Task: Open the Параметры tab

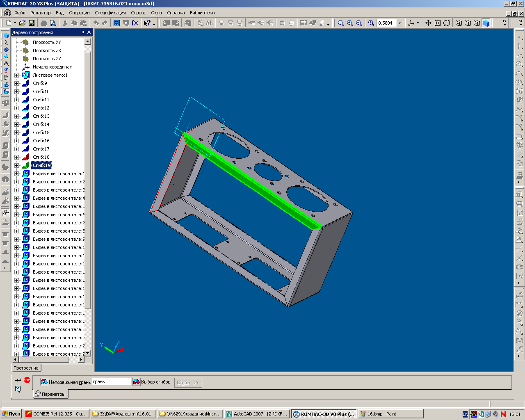Action: pos(50,394)
